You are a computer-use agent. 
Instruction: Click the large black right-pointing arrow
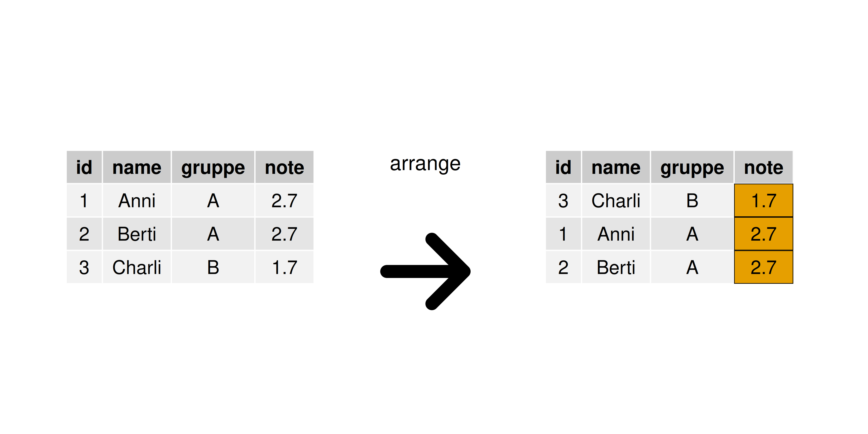point(425,271)
